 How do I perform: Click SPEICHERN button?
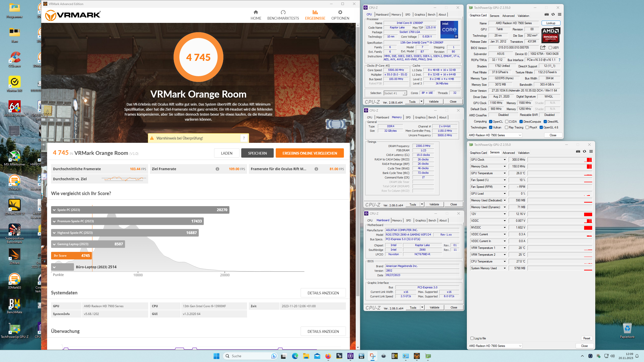257,153
